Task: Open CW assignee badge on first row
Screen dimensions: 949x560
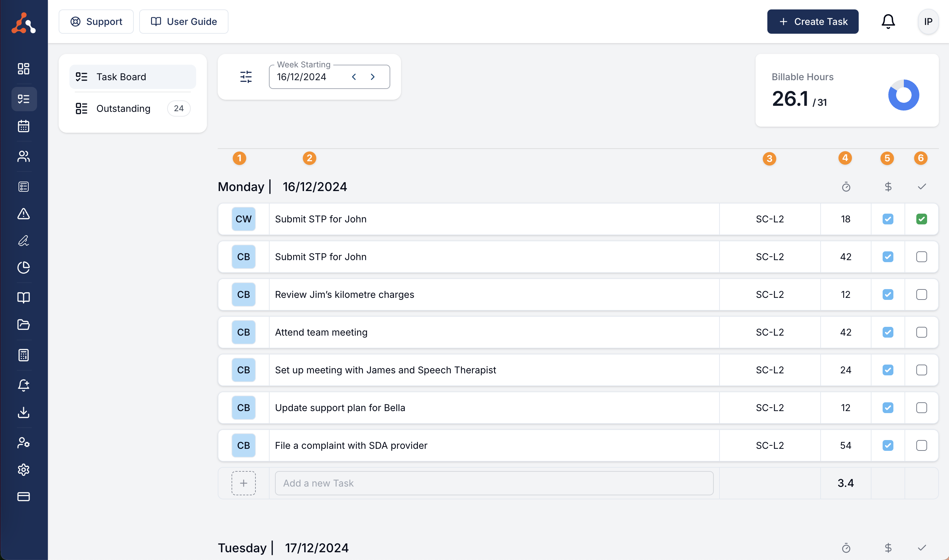Action: pos(243,219)
